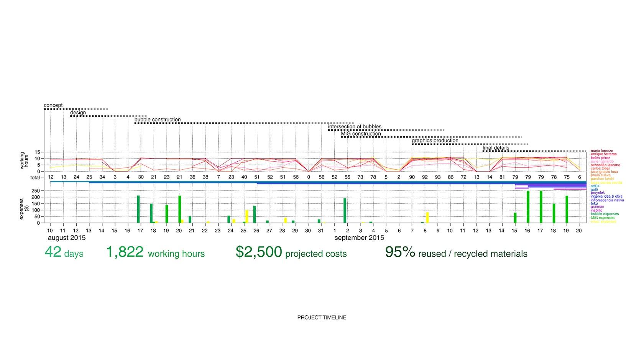644x362 pixels.
Task: Select 'sebastián lascano' in the legend
Action: (x=605, y=165)
